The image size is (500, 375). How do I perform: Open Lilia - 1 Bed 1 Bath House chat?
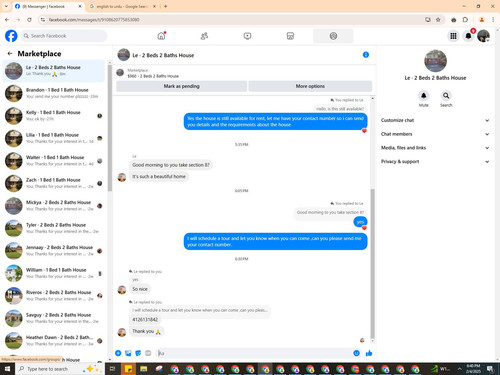point(54,138)
